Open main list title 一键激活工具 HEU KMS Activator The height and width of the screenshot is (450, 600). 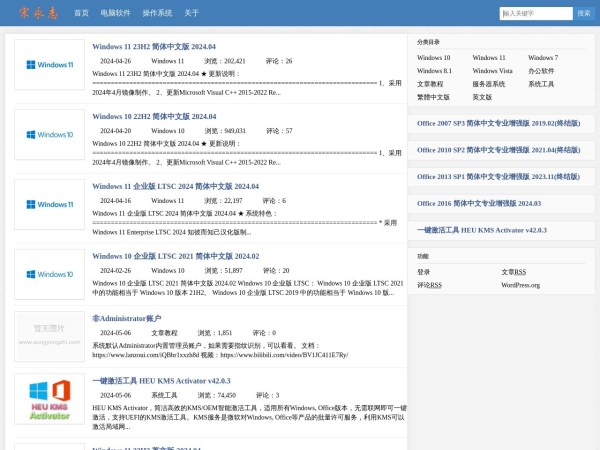pos(161,381)
